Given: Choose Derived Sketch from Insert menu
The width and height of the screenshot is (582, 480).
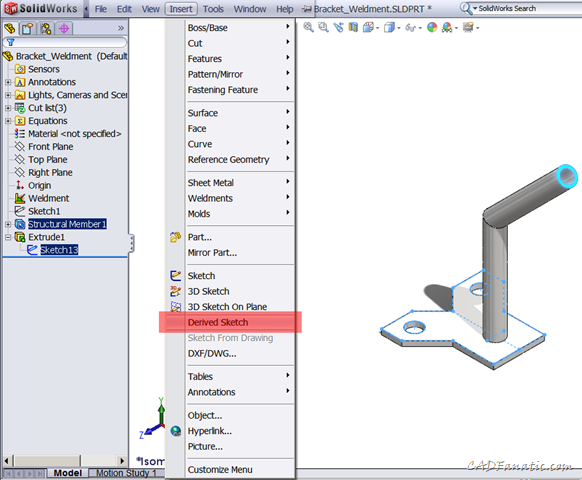Looking at the screenshot, I should 230,322.
